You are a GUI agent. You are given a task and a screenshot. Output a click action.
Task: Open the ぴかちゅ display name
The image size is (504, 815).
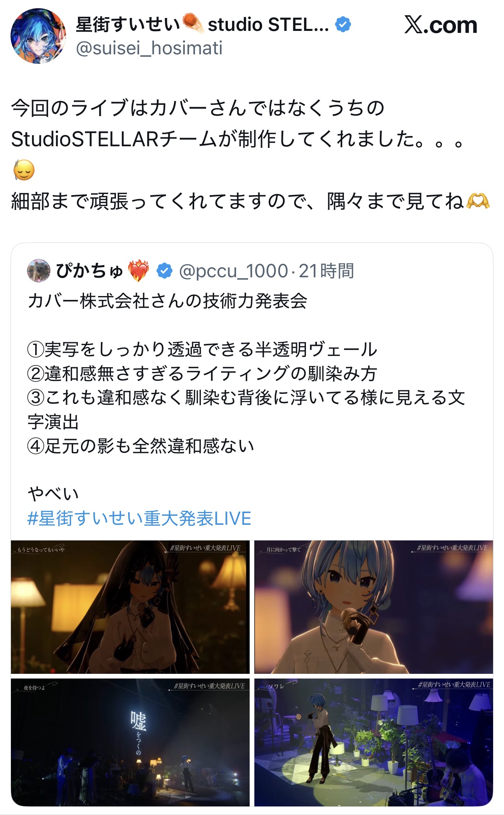(90, 271)
